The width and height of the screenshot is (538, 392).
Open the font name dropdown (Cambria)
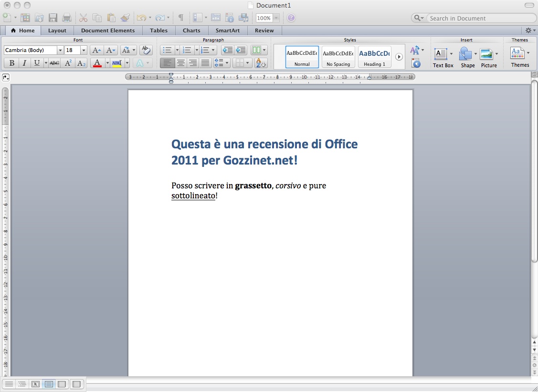click(x=60, y=51)
